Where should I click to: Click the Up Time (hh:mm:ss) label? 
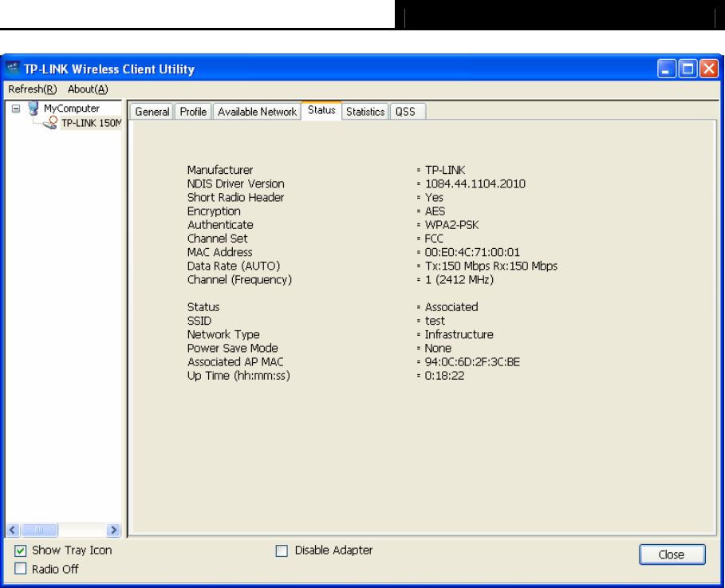tap(238, 376)
